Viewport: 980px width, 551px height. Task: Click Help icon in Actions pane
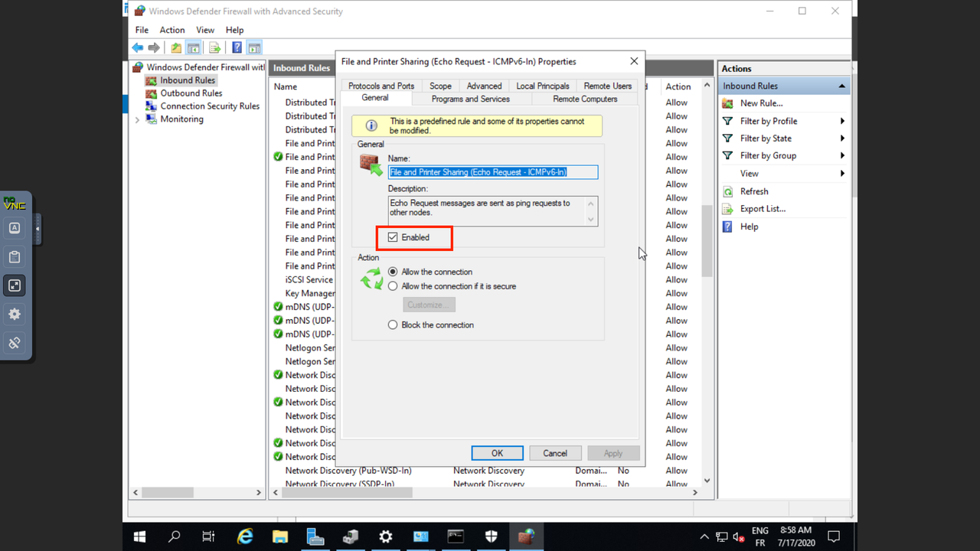point(728,227)
